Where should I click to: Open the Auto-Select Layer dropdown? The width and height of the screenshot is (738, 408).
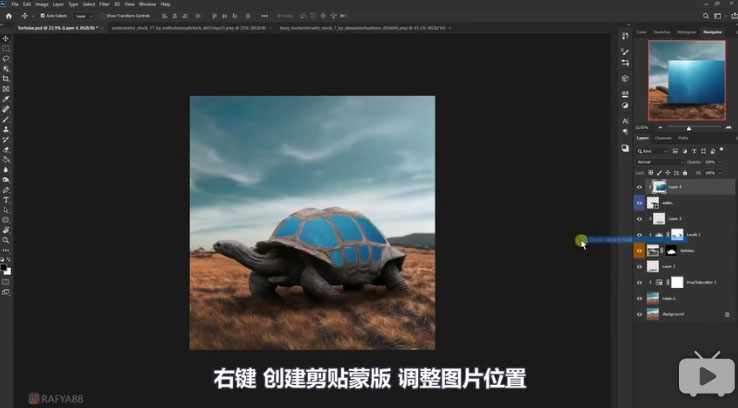coord(84,16)
